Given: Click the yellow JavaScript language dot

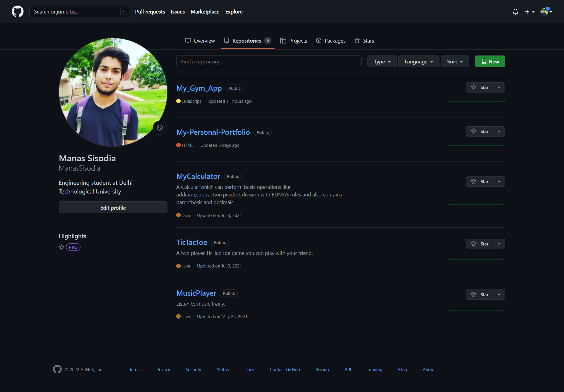Looking at the screenshot, I should 178,101.
